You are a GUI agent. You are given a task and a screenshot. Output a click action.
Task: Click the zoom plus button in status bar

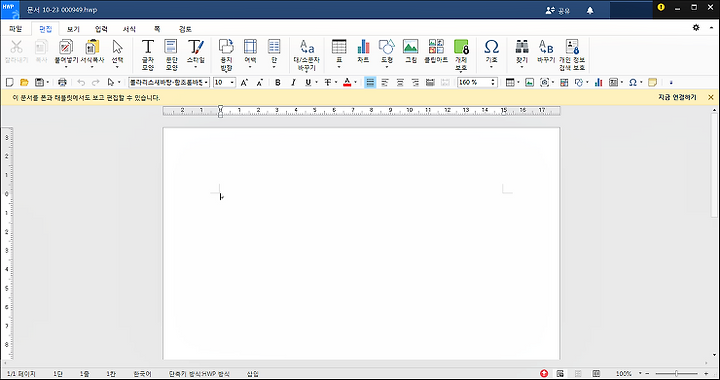coord(706,374)
